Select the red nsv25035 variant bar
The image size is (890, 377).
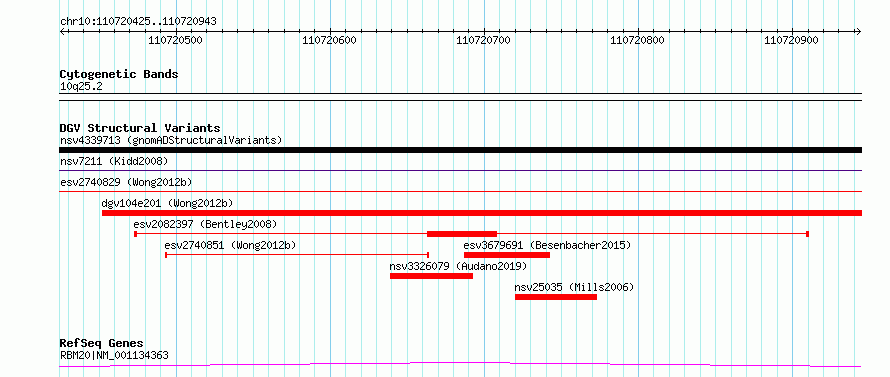coord(556,297)
